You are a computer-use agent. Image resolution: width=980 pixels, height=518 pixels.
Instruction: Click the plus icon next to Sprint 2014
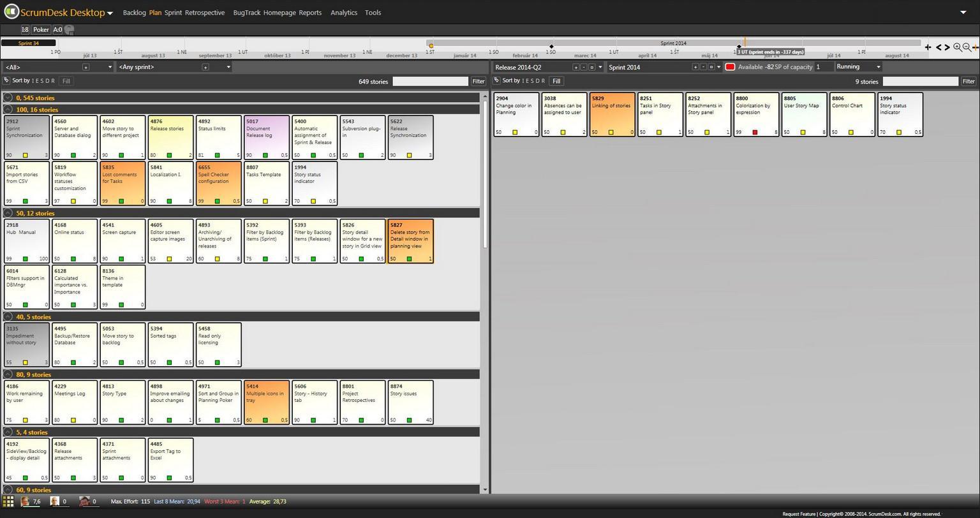pos(695,67)
